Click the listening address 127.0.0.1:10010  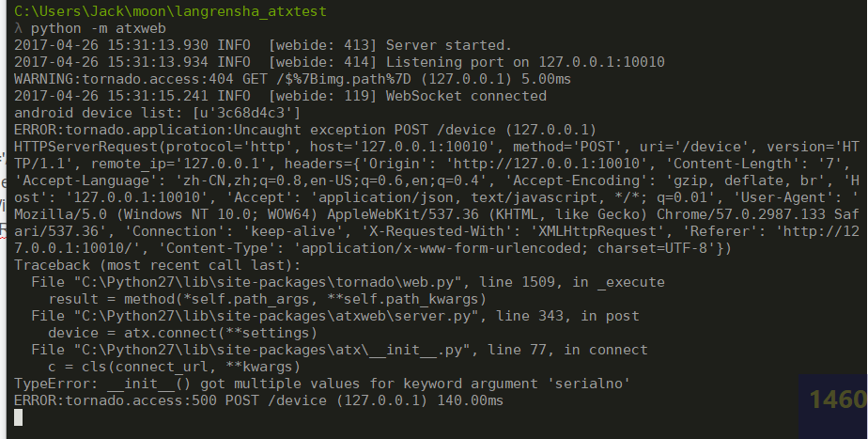pyautogui.click(x=602, y=62)
